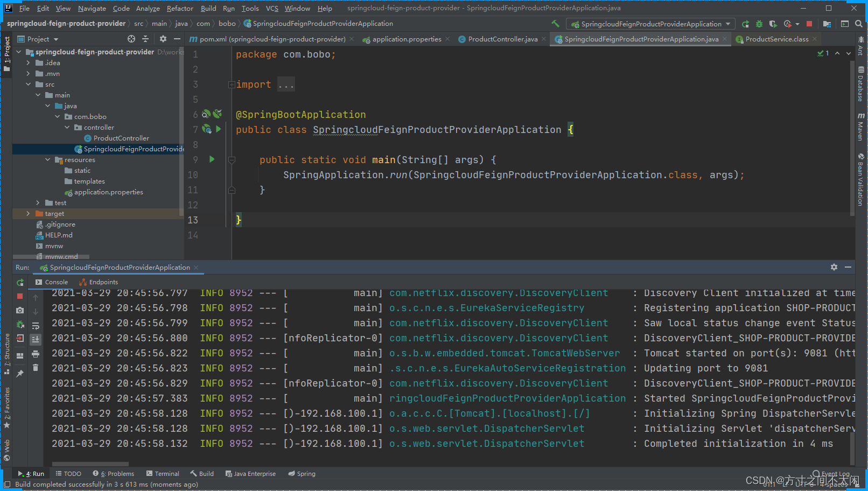Stop process with red square in Run panel
Viewport: 868px width, 491px height.
[x=20, y=296]
